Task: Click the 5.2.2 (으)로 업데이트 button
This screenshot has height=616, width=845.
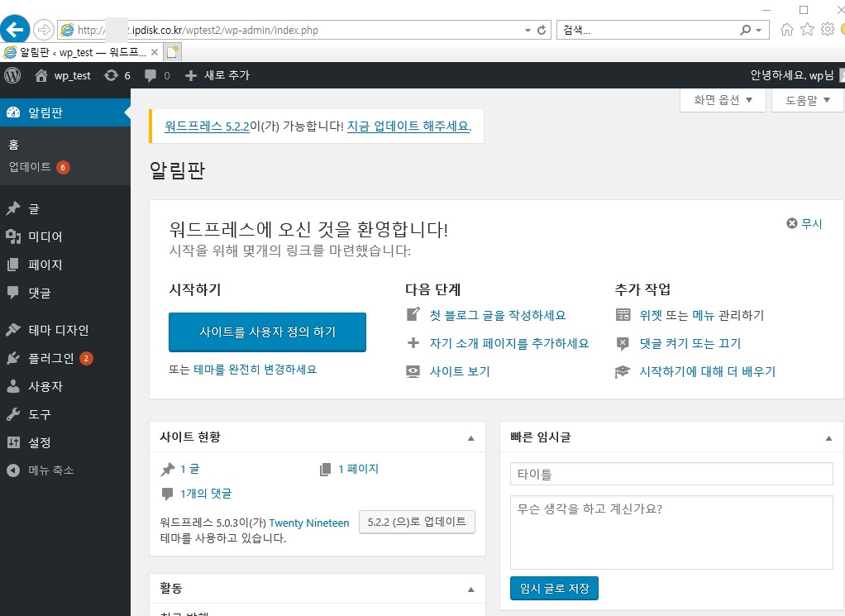Action: click(417, 523)
